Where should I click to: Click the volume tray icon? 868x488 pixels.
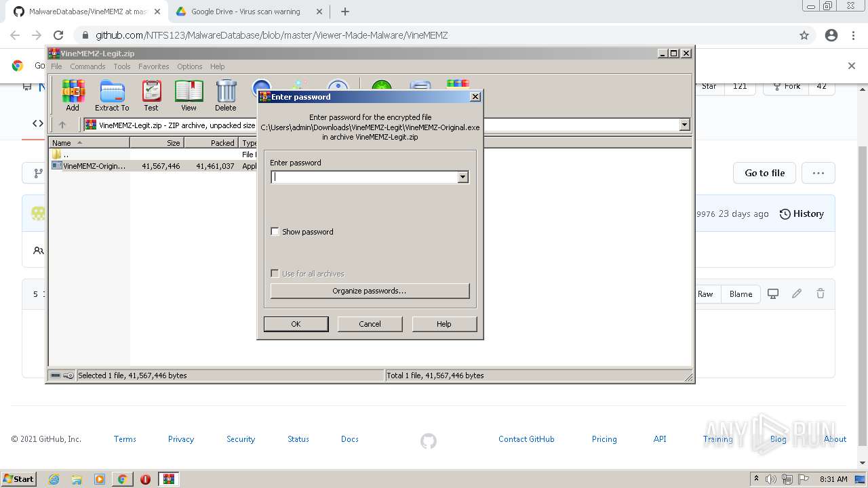(771, 479)
